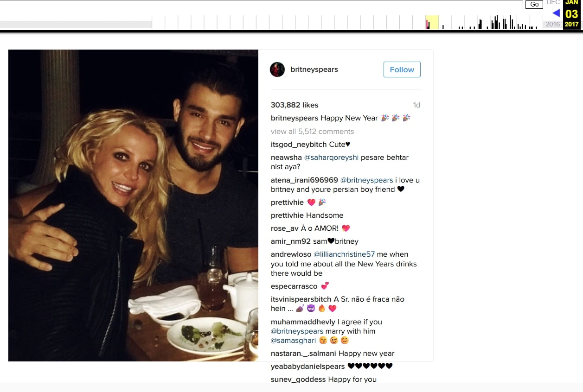The width and height of the screenshot is (583, 392).
Task: Open britneyspears username link in header
Action: (314, 70)
